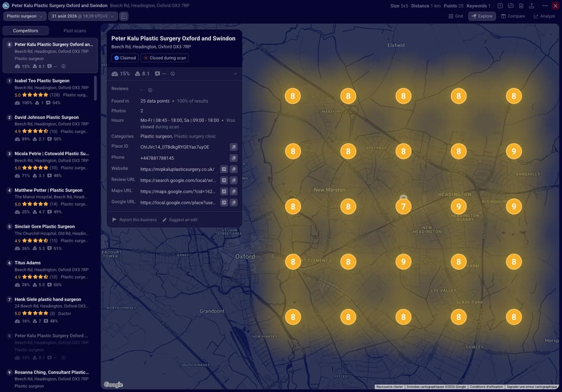Open the help icon in top bar
The height and width of the screenshot is (392, 562).
point(500,6)
